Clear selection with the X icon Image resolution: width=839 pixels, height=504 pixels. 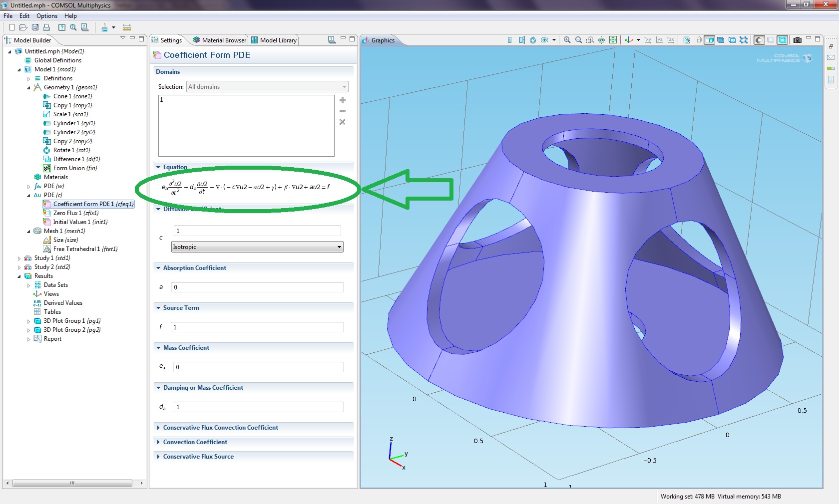click(x=343, y=122)
